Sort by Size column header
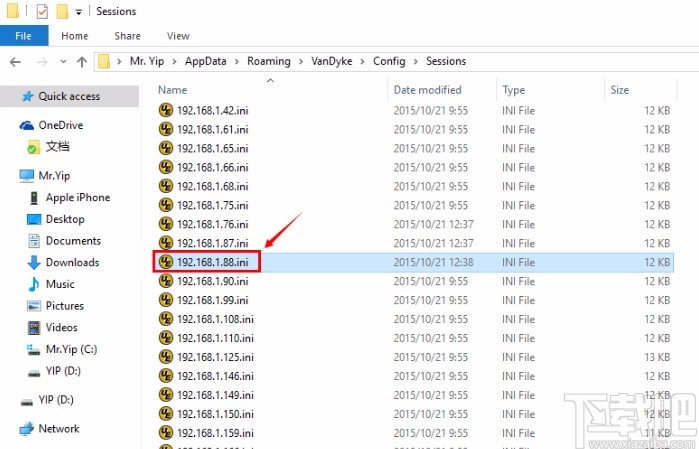 coord(620,90)
